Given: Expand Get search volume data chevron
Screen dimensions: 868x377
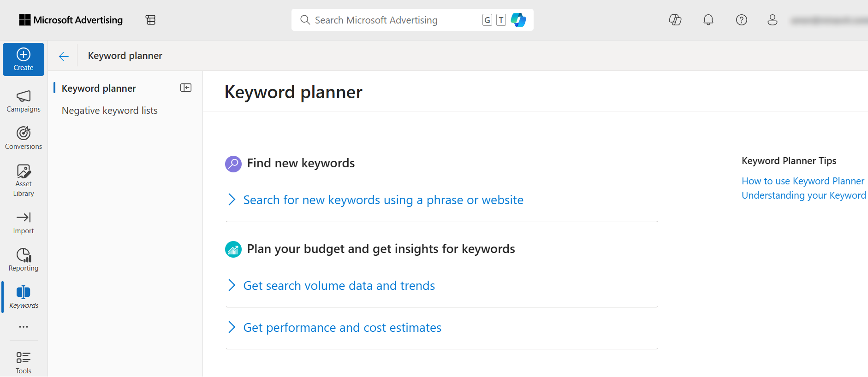Looking at the screenshot, I should click(232, 285).
